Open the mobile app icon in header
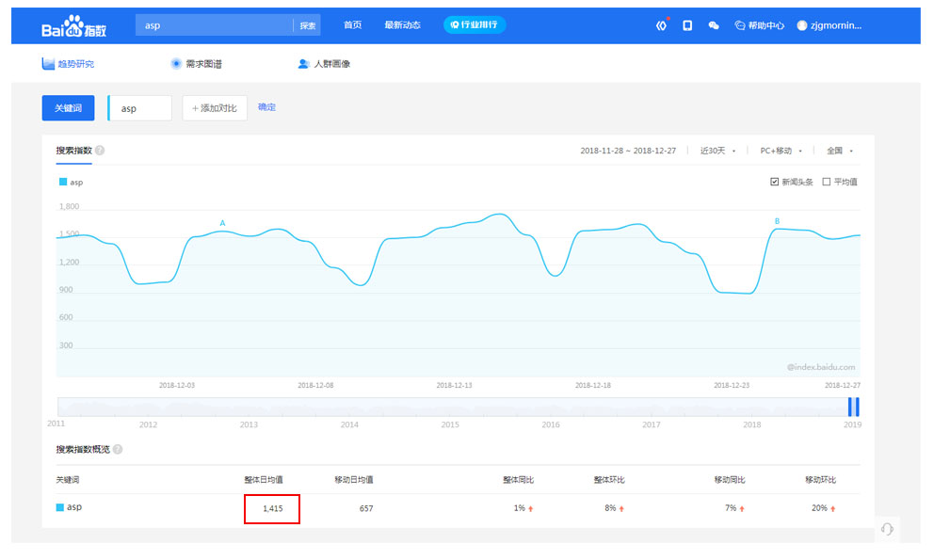 point(687,25)
